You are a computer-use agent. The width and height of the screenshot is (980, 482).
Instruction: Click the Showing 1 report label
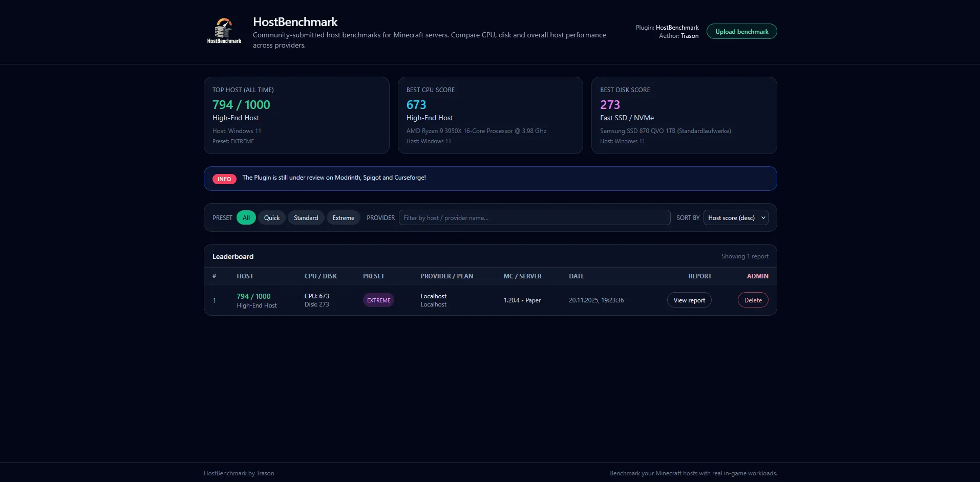[745, 256]
